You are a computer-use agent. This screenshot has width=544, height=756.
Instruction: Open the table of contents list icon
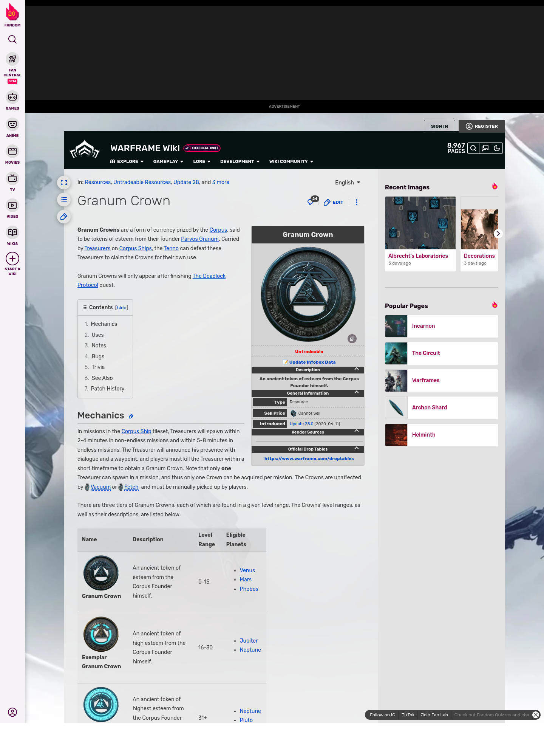(64, 200)
